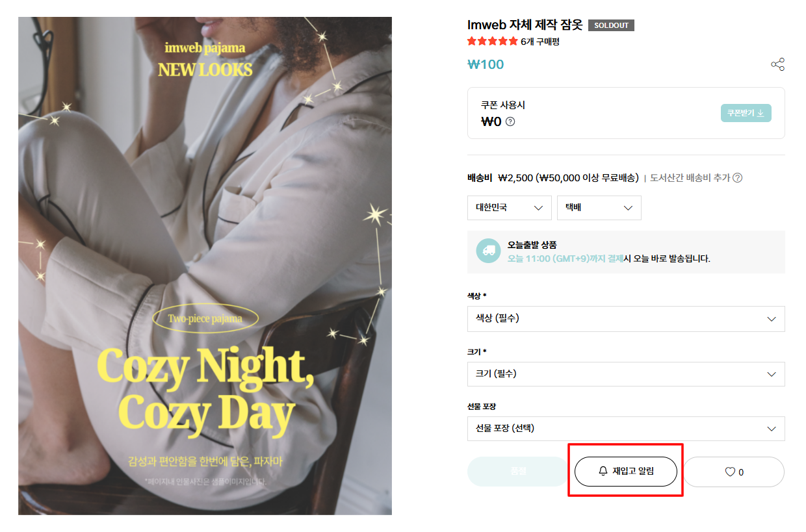Screen dimensions: 806x532
Task: Click the help icon after 도서산간 배송비 추가
Action: point(738,178)
